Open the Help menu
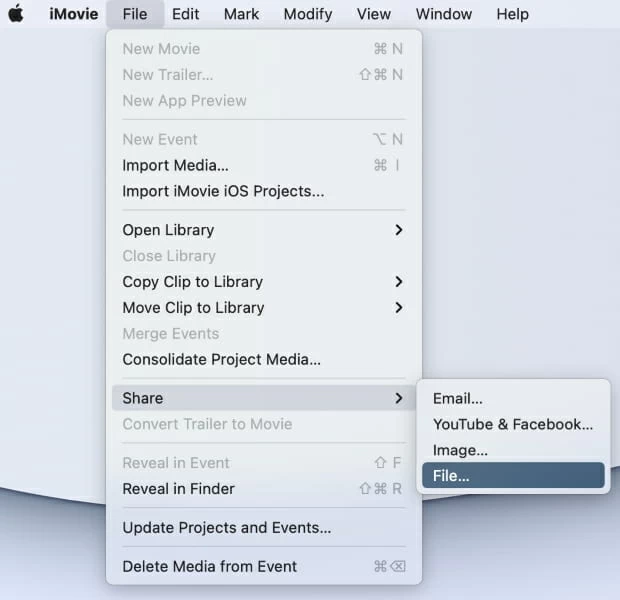Viewport: 620px width, 600px height. point(512,14)
